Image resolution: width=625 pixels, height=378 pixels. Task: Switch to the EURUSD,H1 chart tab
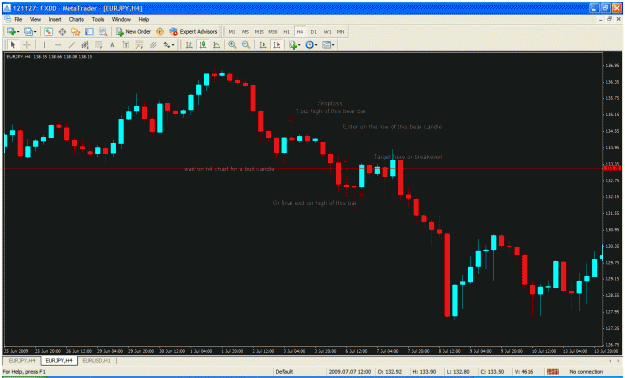point(96,360)
